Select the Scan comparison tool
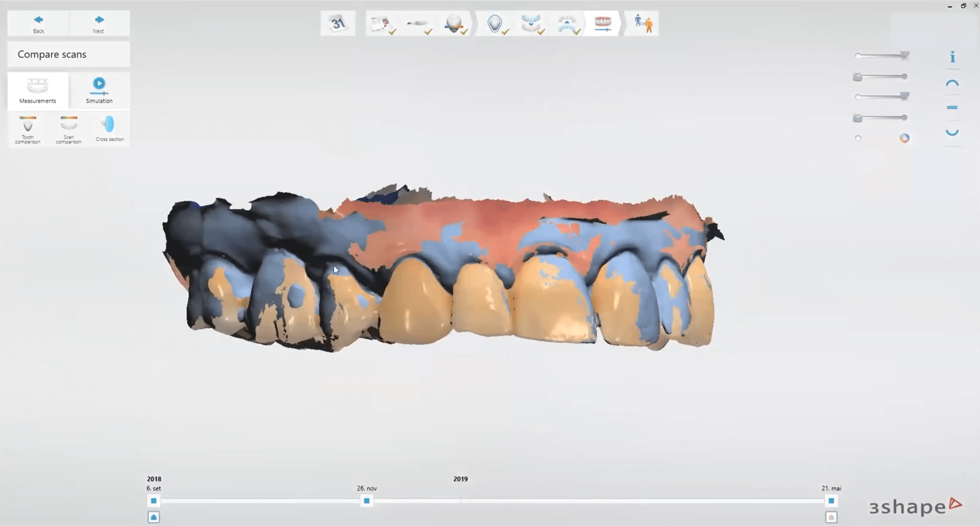Viewport: 980px width, 526px height. tap(69, 129)
